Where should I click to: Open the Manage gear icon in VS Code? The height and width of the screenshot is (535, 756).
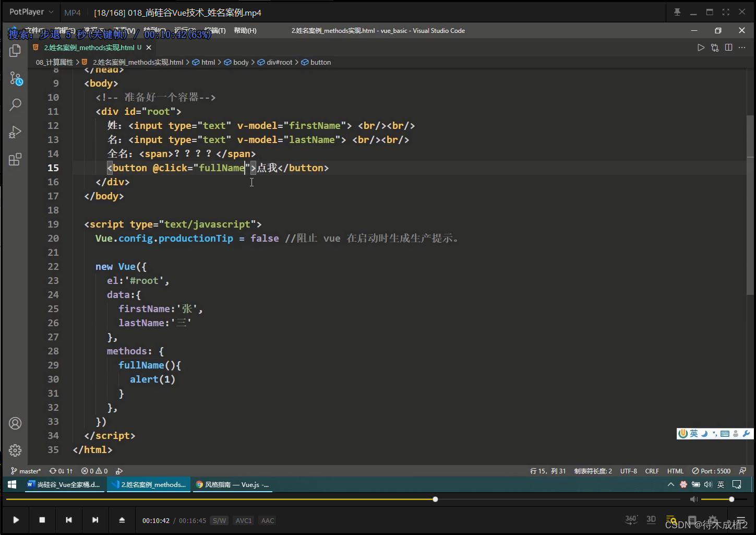pos(15,450)
